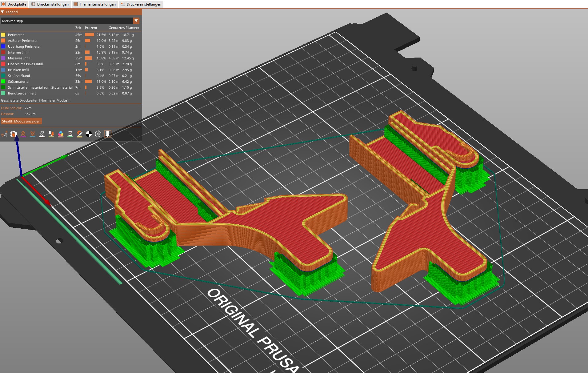Click the Benutzerdefiniert legend label
588x373 pixels.
pos(22,93)
